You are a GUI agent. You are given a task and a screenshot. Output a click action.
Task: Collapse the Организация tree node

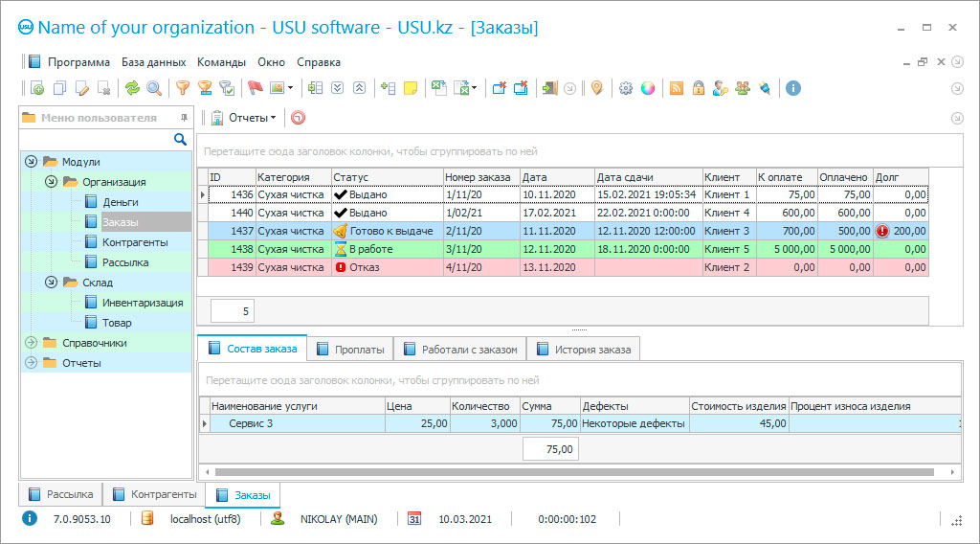52,181
